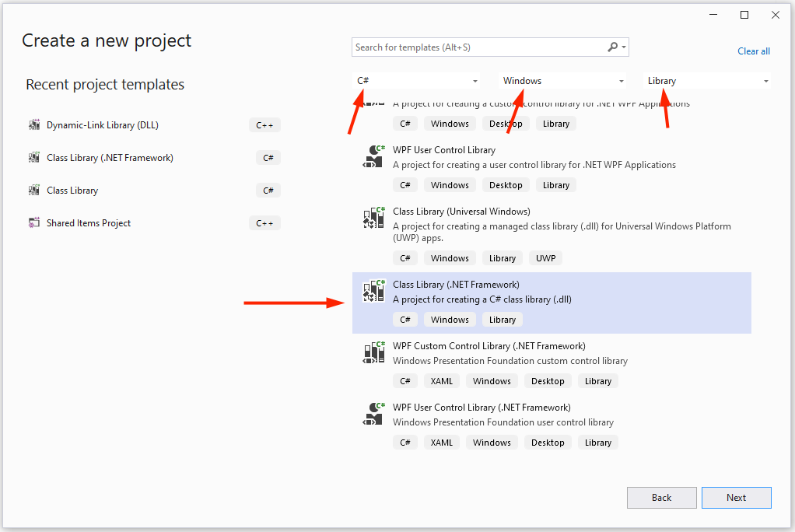Screen dimensions: 795x532
Task: Click the recent Class Library (.NET Framework) icon
Action: (34, 158)
